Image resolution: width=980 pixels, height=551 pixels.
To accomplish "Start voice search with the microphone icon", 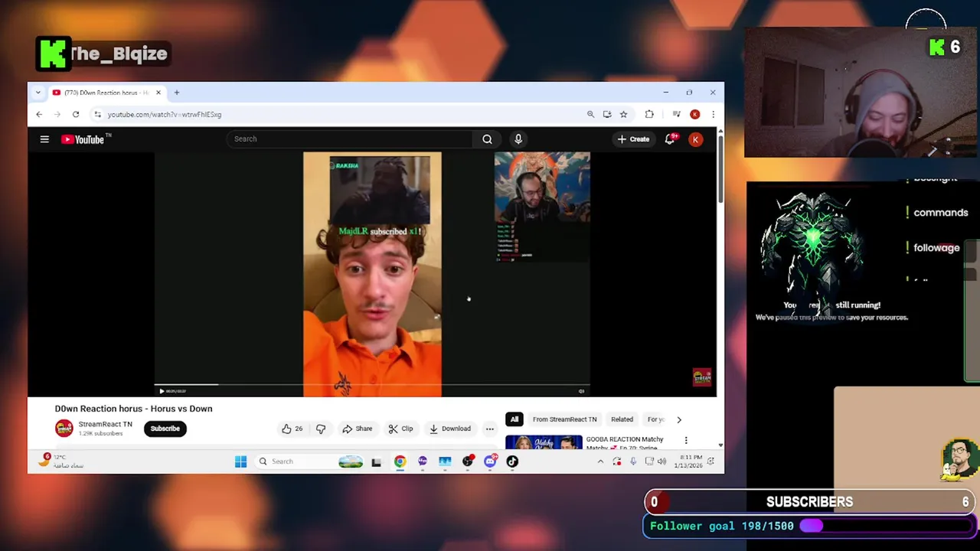I will [518, 139].
